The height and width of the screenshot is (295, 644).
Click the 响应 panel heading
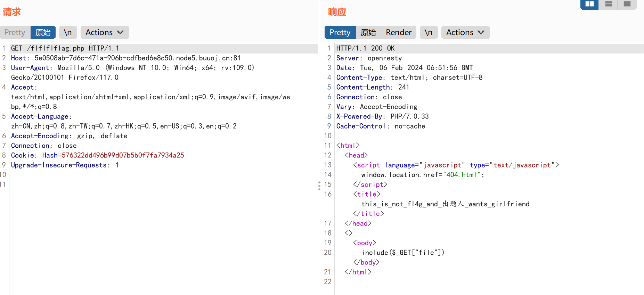[x=337, y=12]
